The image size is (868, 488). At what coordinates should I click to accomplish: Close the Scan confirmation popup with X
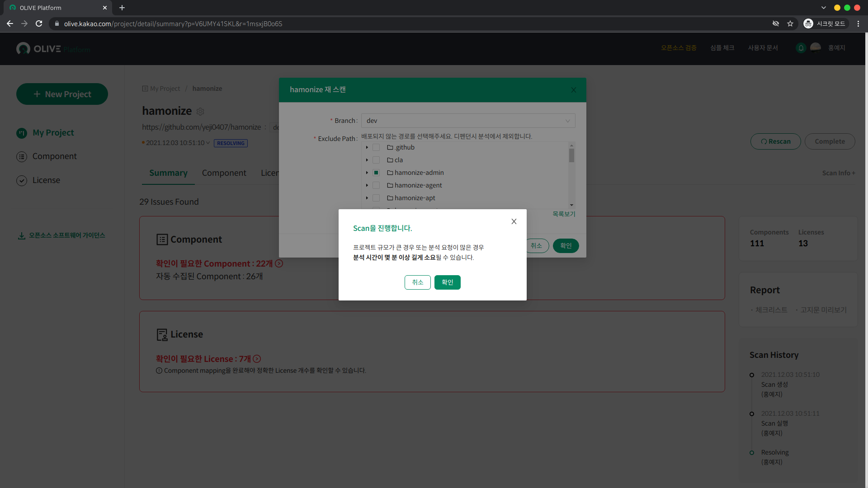[x=514, y=221]
